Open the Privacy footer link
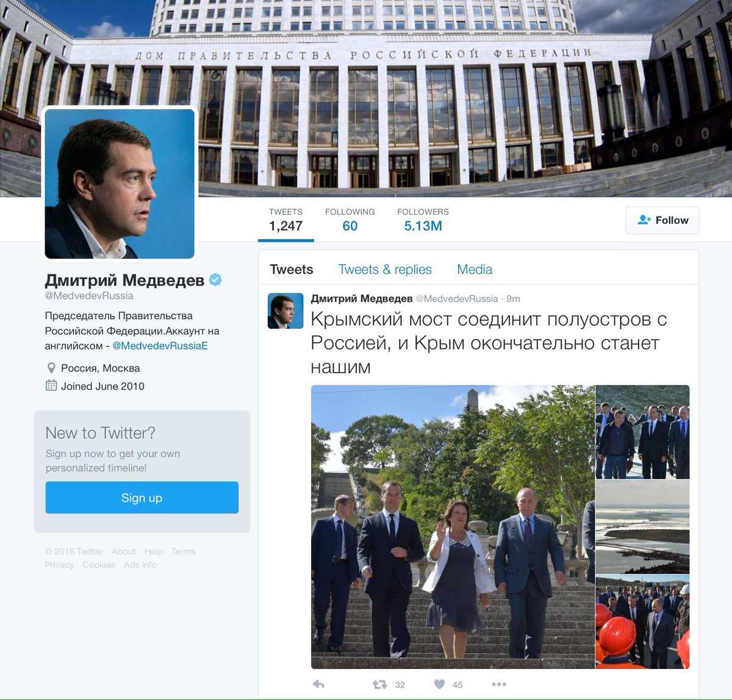 (x=59, y=565)
